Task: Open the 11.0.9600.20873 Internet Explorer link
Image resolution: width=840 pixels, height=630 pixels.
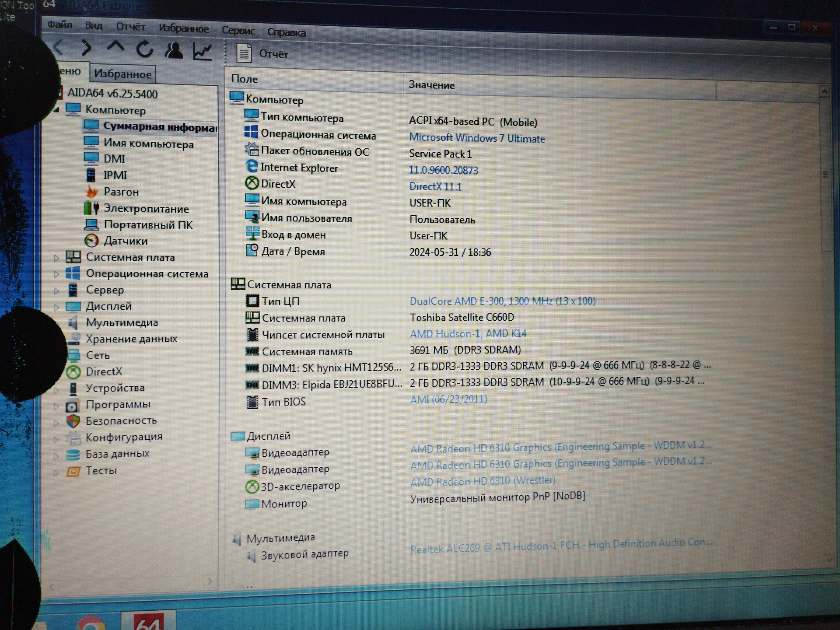Action: (x=444, y=170)
